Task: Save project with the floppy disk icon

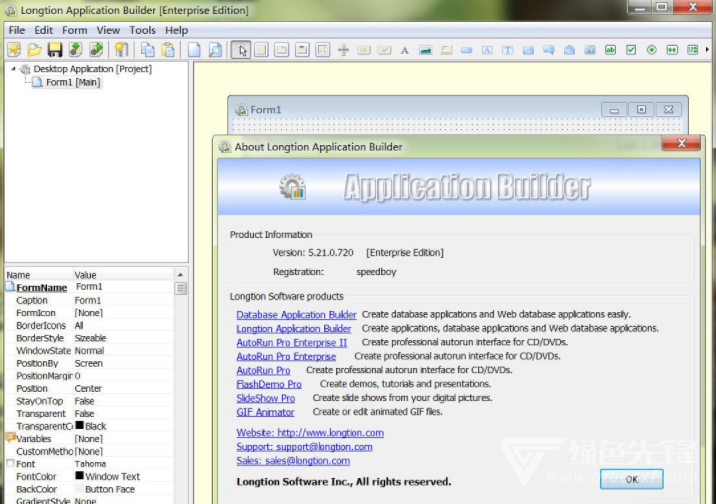Action: (x=55, y=49)
